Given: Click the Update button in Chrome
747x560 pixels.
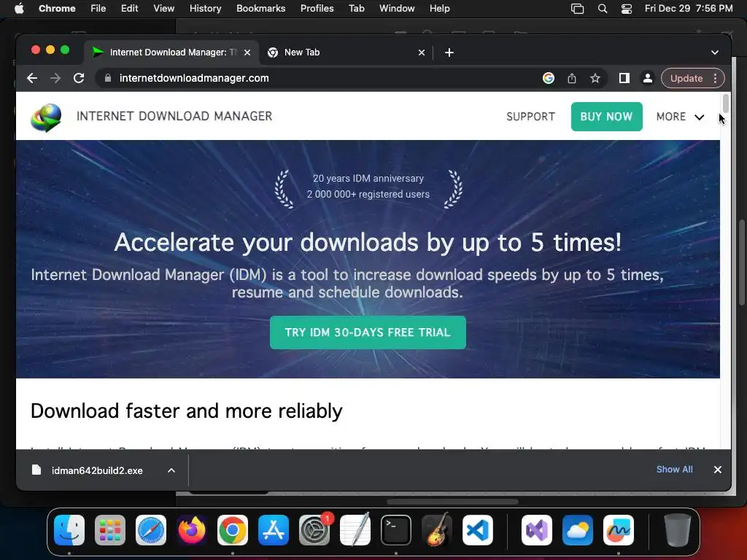Looking at the screenshot, I should click(686, 78).
